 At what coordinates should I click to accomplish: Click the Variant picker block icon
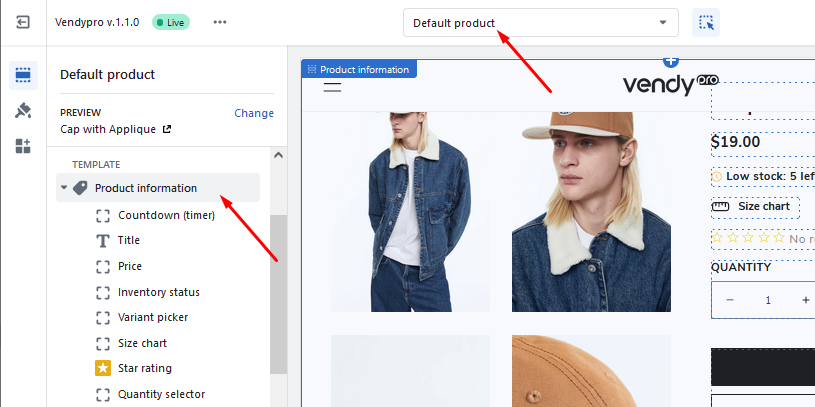103,318
